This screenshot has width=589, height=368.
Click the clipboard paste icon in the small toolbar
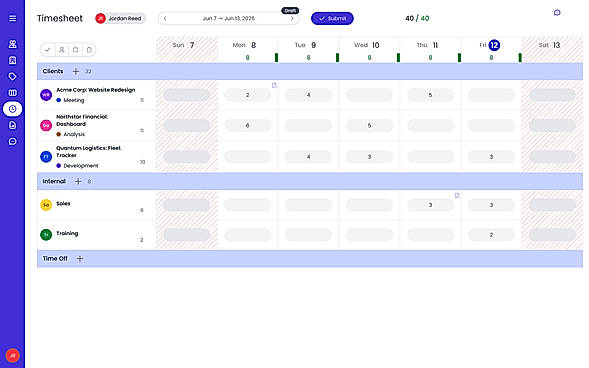[89, 50]
